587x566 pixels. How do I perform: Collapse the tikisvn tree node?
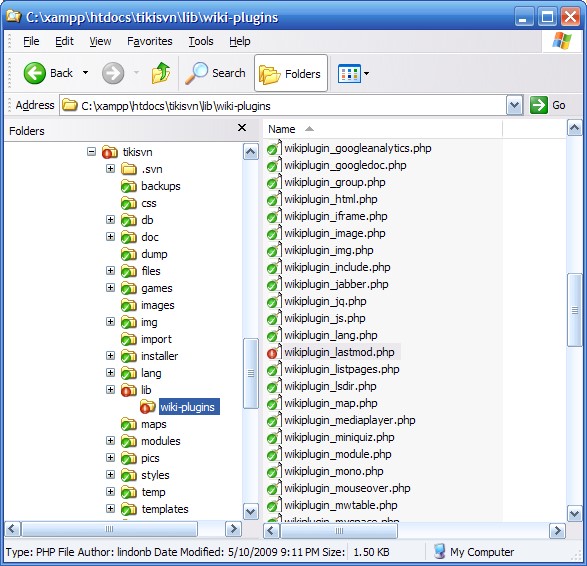click(91, 152)
